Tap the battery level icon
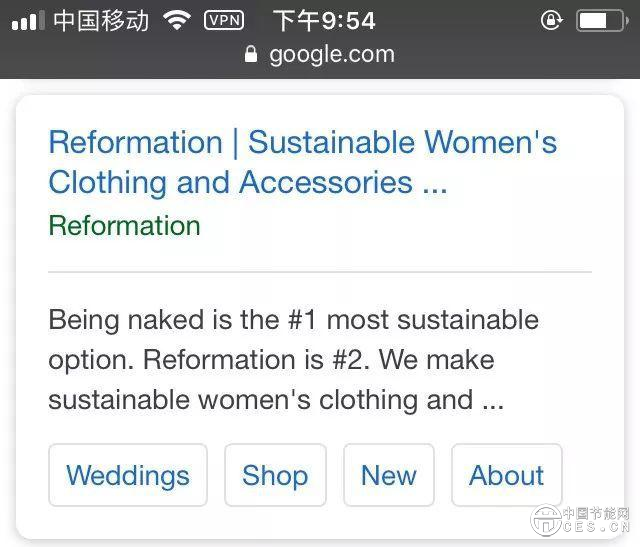 [600, 20]
